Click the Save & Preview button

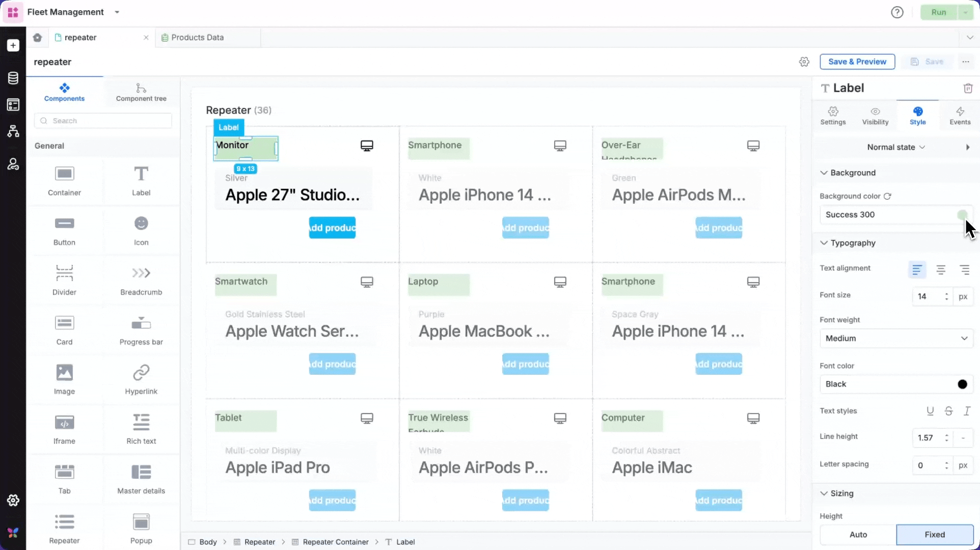(857, 62)
